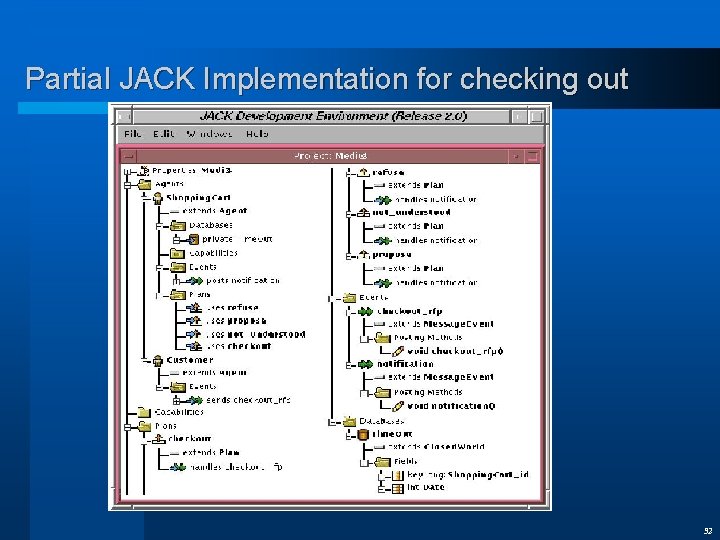Select 'extends ClosedWorld' under timeOut
720x540 pixels.
point(436,447)
